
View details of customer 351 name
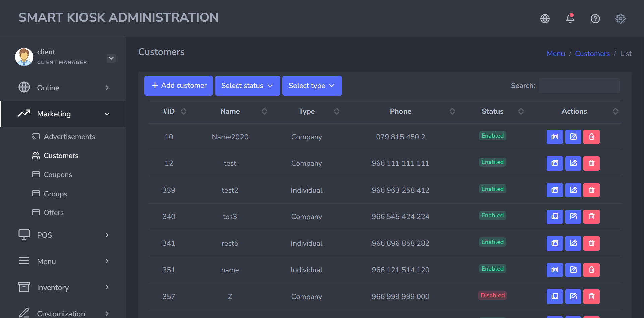coord(555,270)
